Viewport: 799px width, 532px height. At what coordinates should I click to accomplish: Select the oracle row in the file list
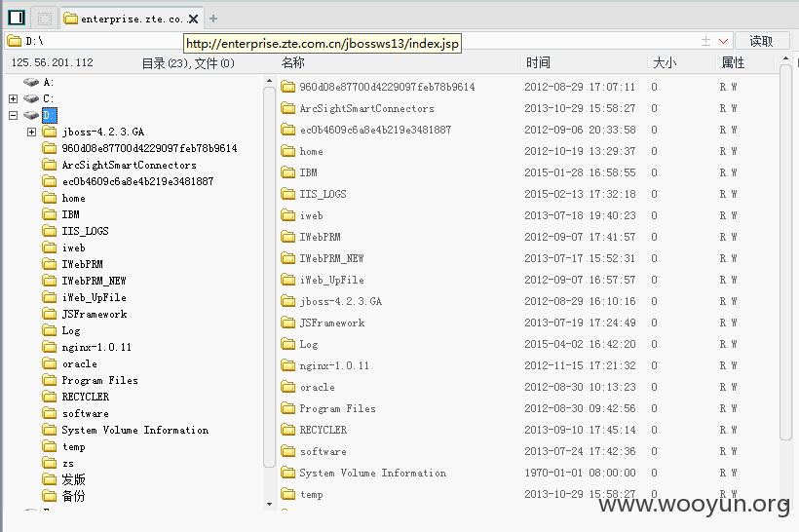(x=527, y=387)
